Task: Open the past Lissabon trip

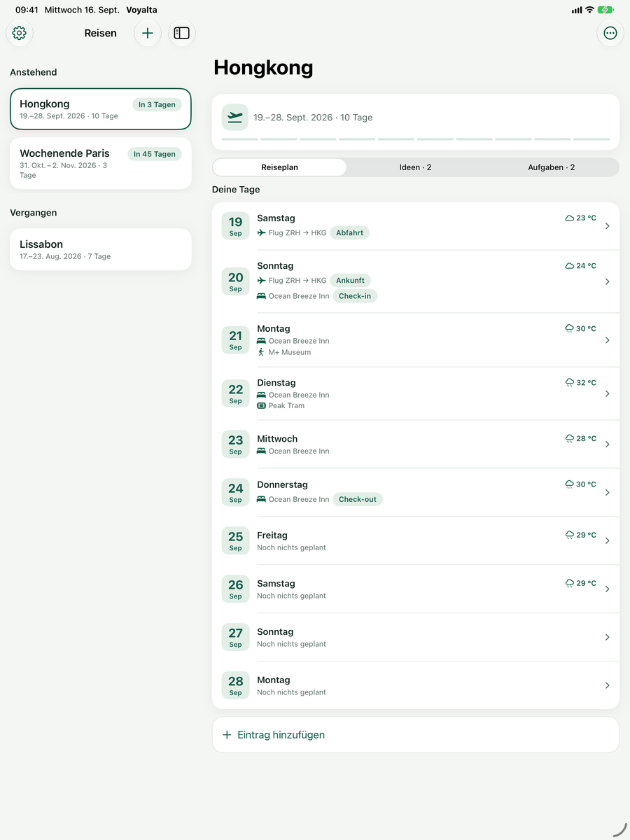Action: click(x=101, y=249)
